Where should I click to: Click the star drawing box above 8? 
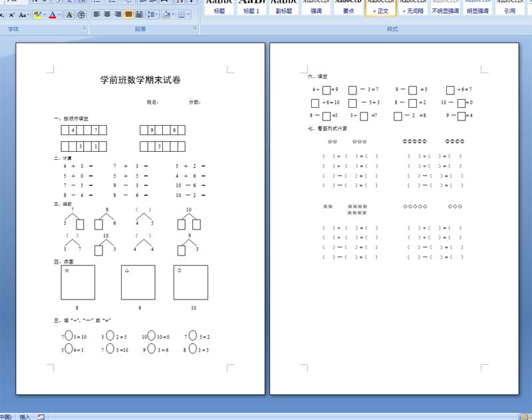pos(78,282)
